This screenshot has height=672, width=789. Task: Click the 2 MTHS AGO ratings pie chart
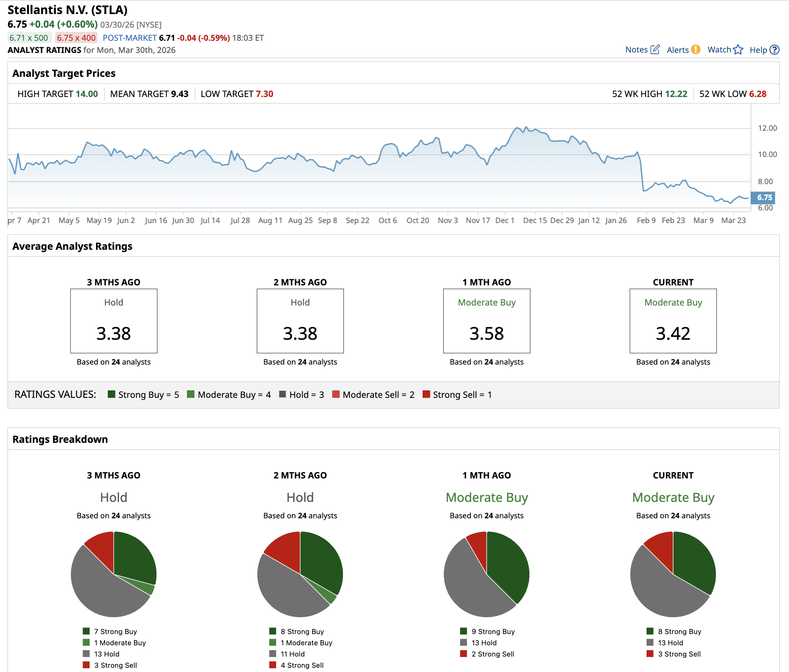[x=300, y=574]
